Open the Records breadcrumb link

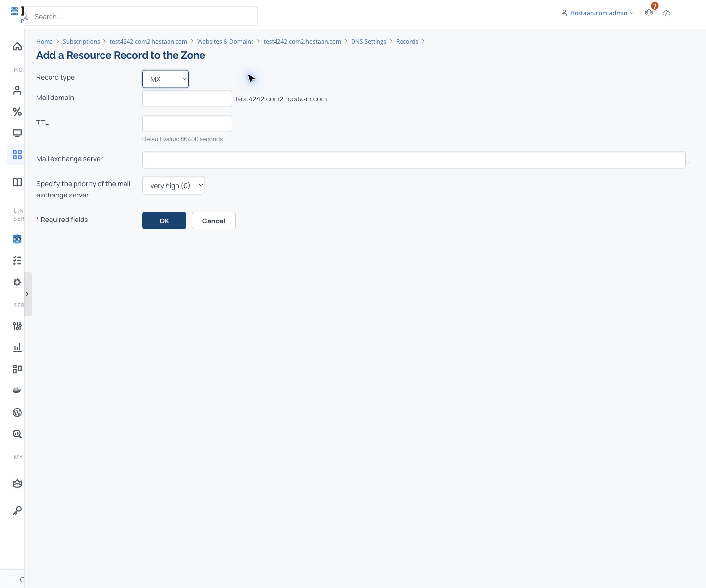[x=407, y=42]
